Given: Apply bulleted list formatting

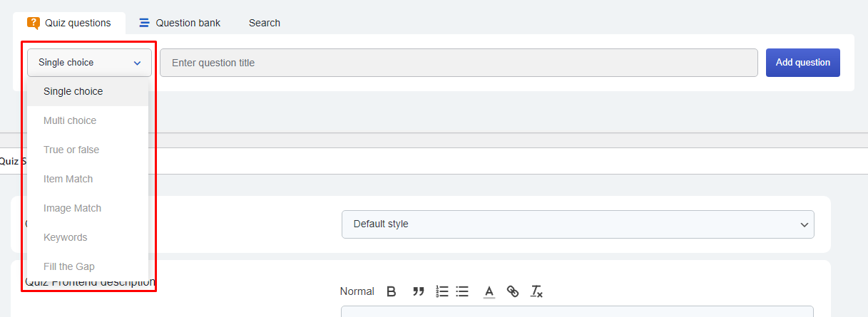Looking at the screenshot, I should (462, 291).
